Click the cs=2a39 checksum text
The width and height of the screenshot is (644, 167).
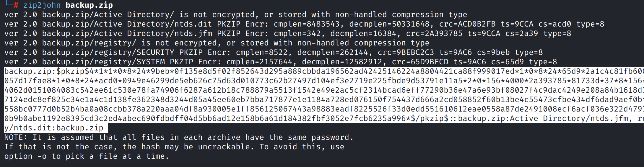tap(521, 33)
